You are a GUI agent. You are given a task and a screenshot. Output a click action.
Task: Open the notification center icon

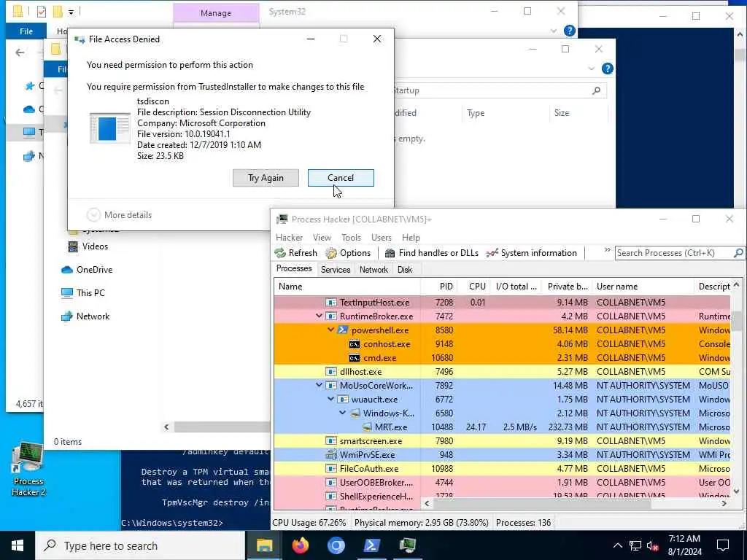click(723, 545)
